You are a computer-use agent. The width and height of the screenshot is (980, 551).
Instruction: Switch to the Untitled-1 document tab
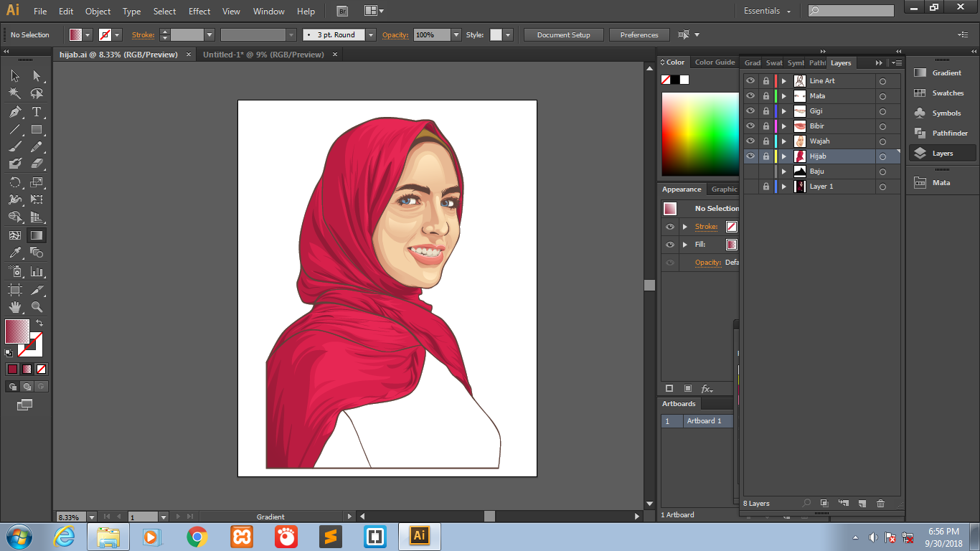(x=263, y=55)
